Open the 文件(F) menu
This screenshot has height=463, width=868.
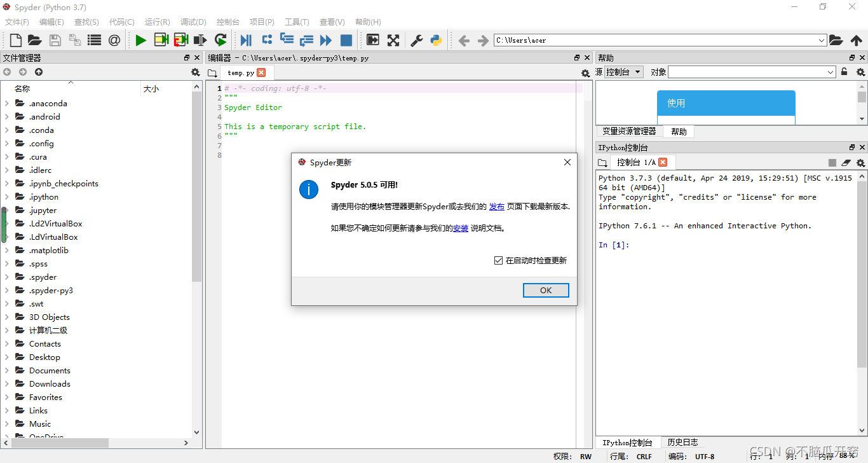[x=17, y=22]
